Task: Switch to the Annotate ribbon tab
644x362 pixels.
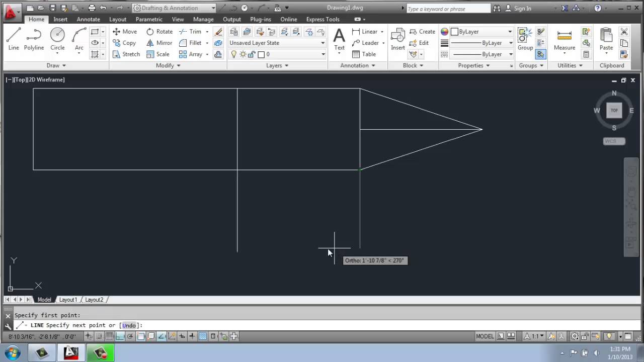Action: (x=88, y=19)
